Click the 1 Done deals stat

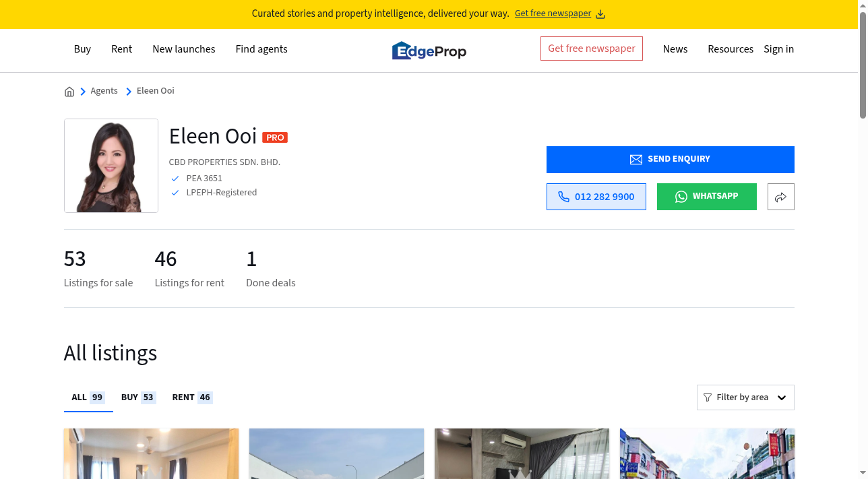[271, 269]
